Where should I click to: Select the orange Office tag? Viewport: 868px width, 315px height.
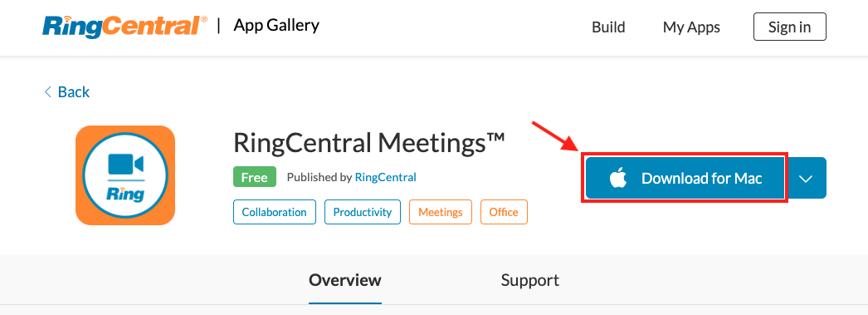coord(504,213)
